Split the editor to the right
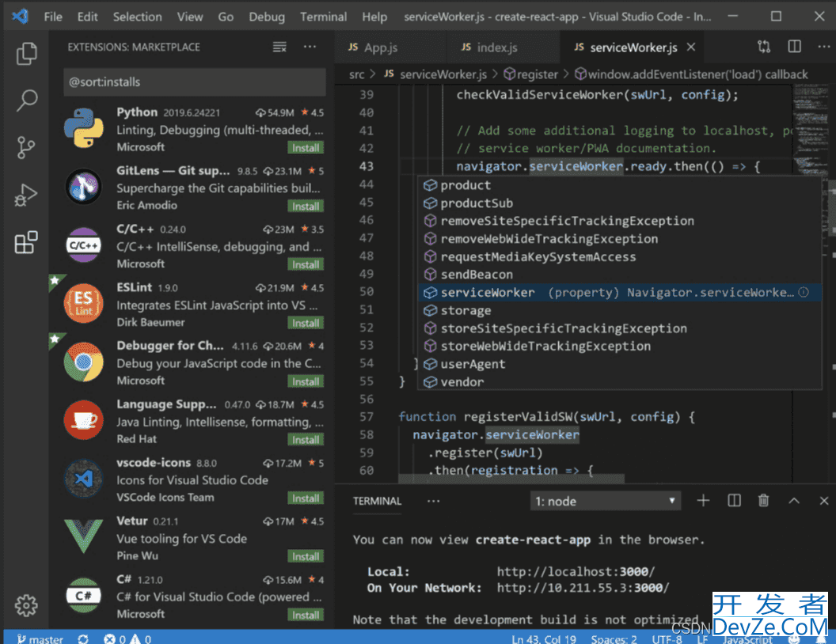Image resolution: width=836 pixels, height=644 pixels. point(794,47)
